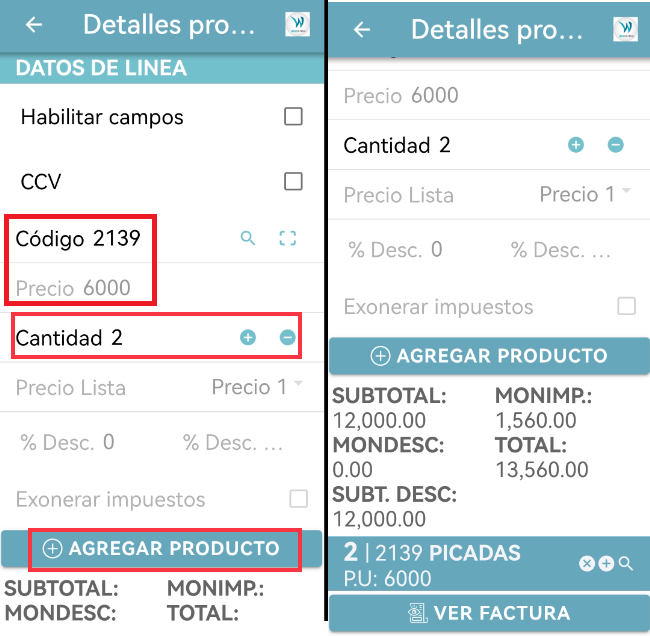This screenshot has height=636, width=650.
Task: Decrease Cantidad with the minus icon in left screen
Action: (x=287, y=338)
